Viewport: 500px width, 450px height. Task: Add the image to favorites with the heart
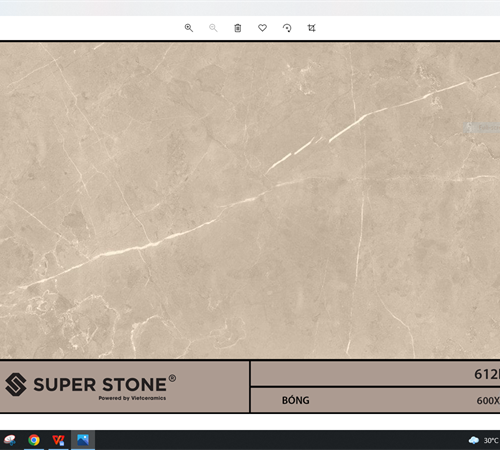click(x=262, y=28)
